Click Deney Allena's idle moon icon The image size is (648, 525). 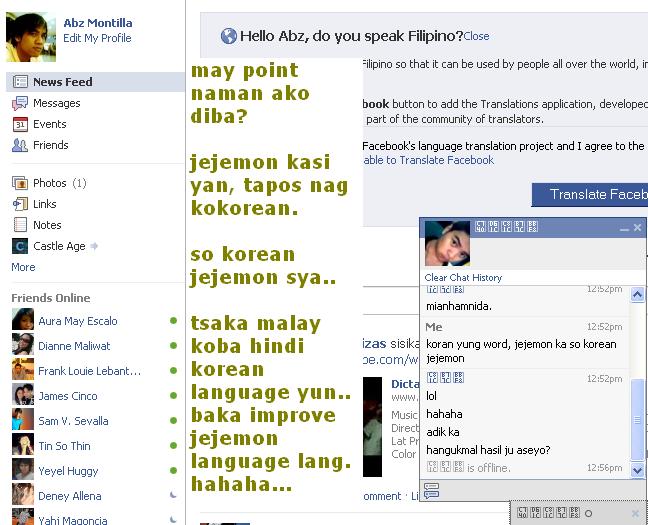(x=173, y=494)
